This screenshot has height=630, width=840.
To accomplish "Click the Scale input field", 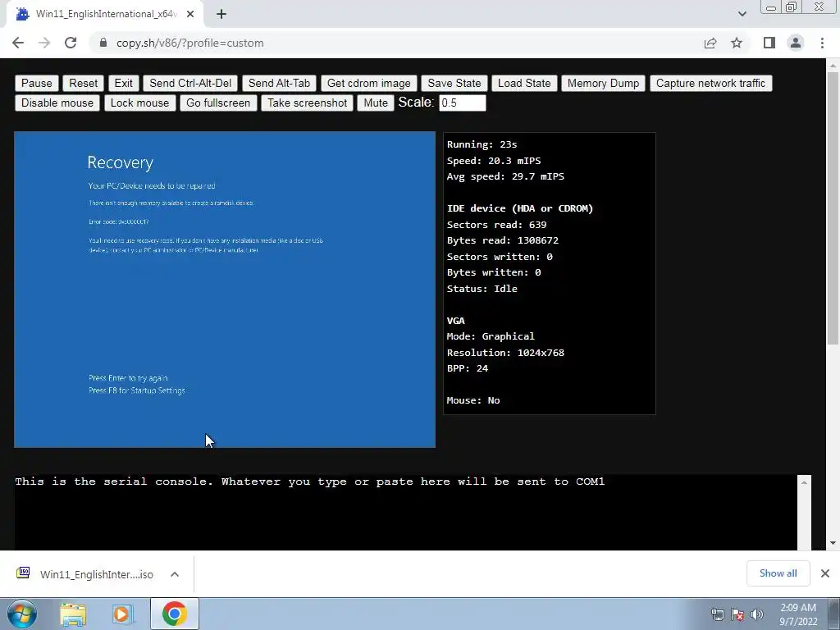I will pyautogui.click(x=463, y=103).
